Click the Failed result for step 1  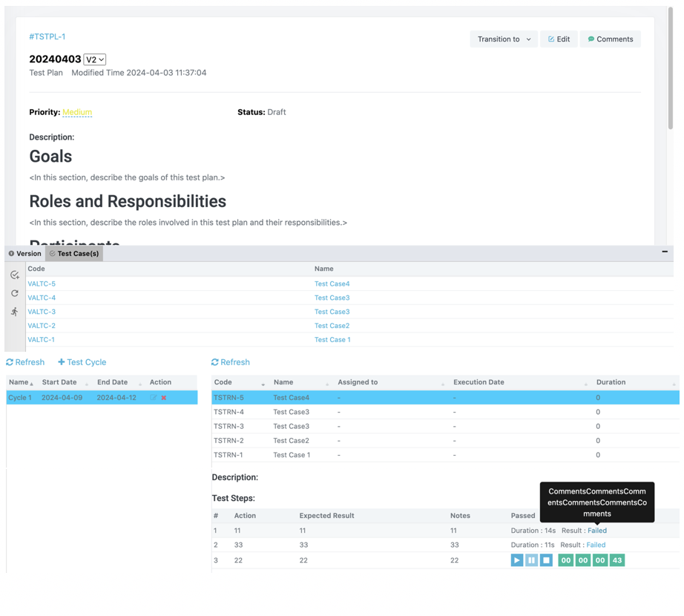(x=597, y=531)
